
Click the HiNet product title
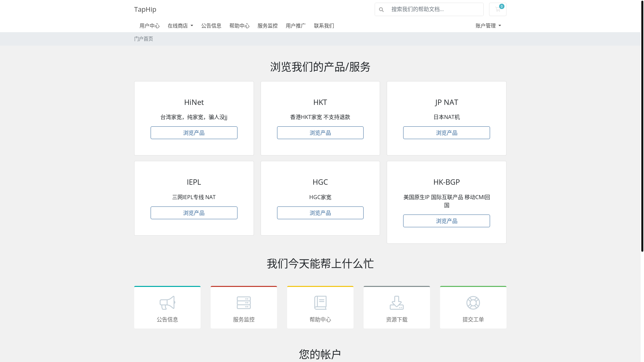click(x=194, y=102)
